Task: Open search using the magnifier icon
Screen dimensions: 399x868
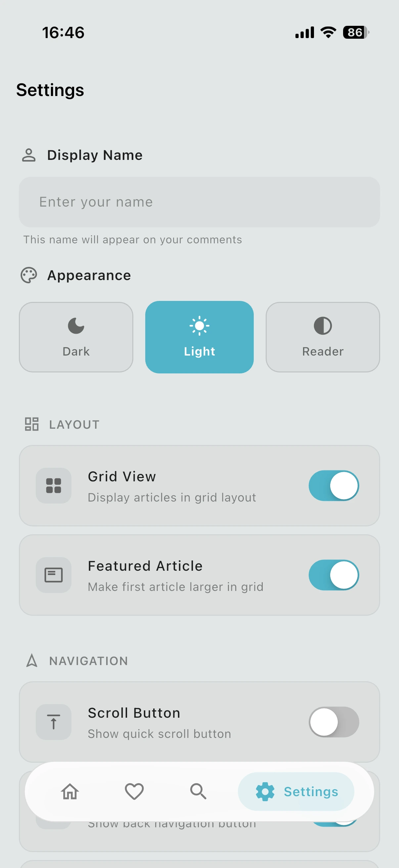Action: [x=198, y=791]
